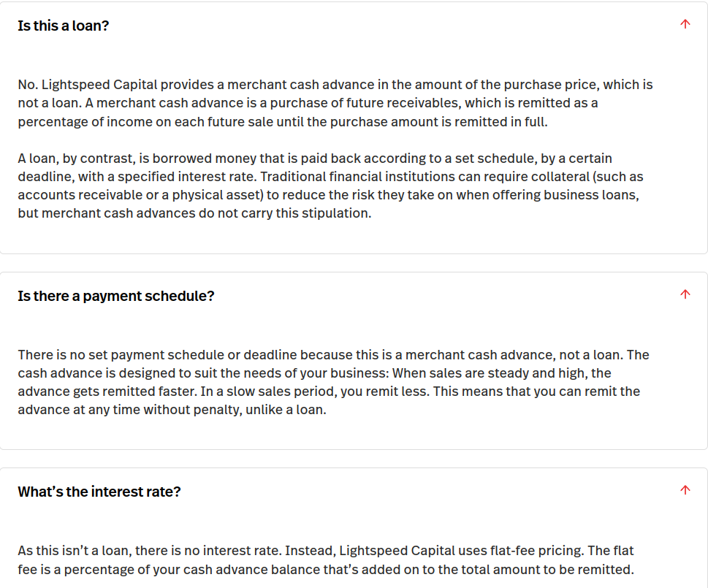Click the red arrow next to "What's the interest rate?"

[x=685, y=490]
